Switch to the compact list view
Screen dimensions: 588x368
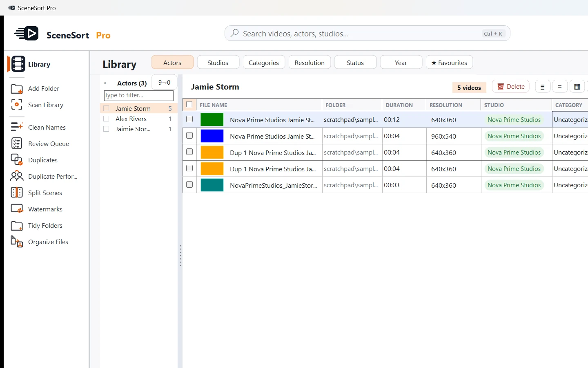point(560,87)
